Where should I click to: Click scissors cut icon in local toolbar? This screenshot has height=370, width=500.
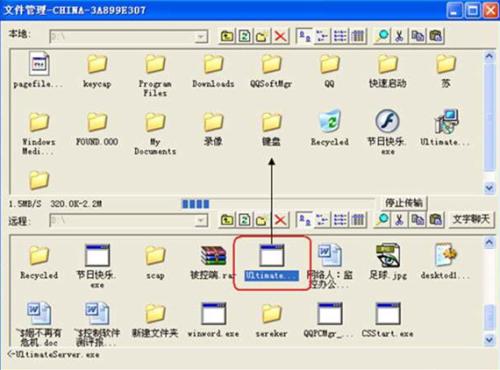pyautogui.click(x=400, y=36)
